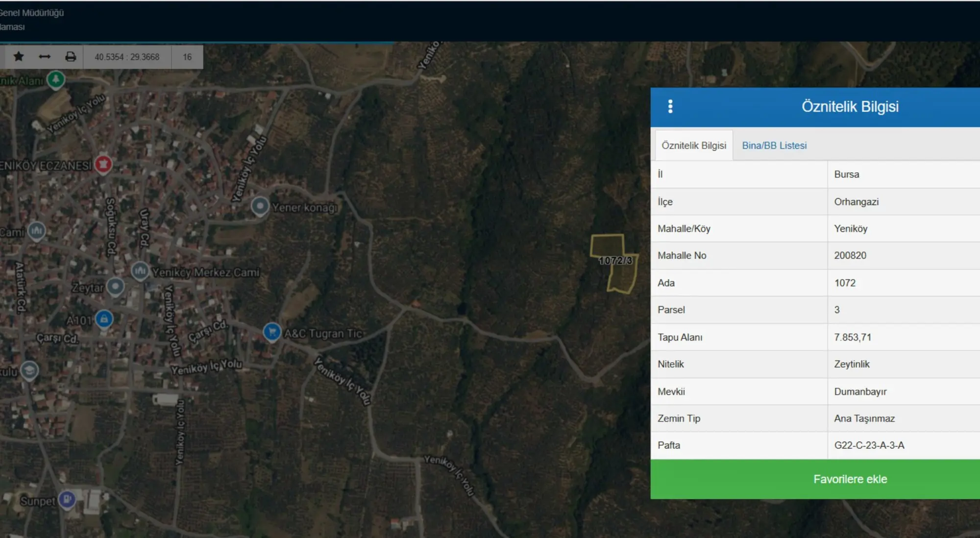Open the three-dot menu in Öznitelik Bilgisi header
Image resolution: width=980 pixels, height=538 pixels.
pyautogui.click(x=670, y=106)
